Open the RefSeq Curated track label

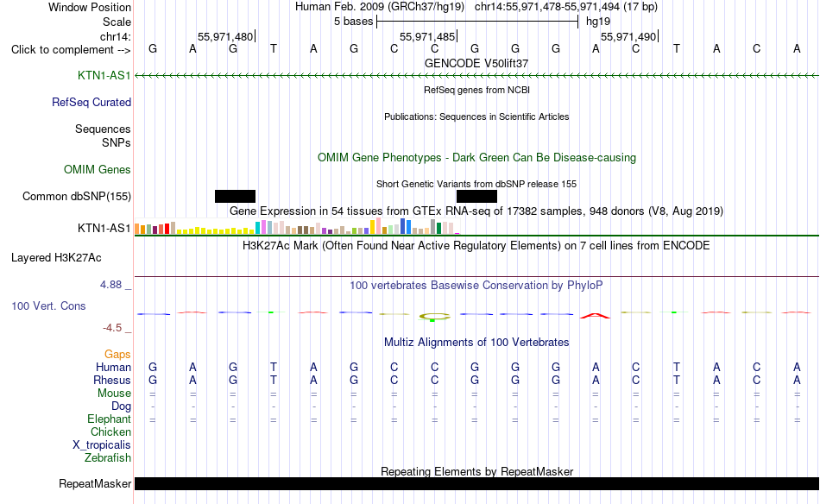(x=91, y=103)
